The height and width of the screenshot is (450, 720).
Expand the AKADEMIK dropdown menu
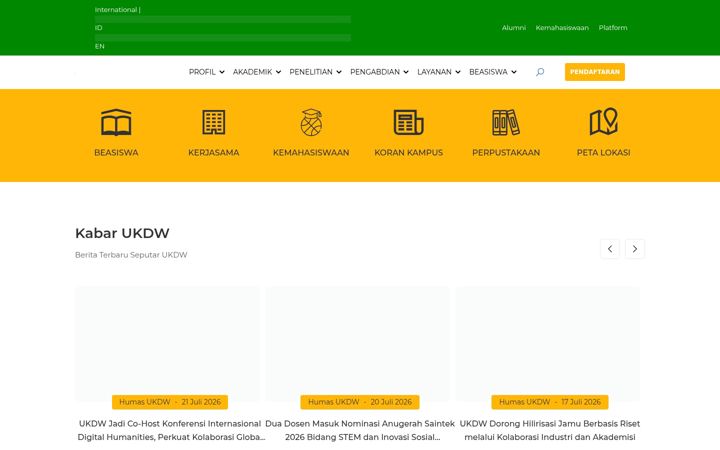pyautogui.click(x=257, y=72)
